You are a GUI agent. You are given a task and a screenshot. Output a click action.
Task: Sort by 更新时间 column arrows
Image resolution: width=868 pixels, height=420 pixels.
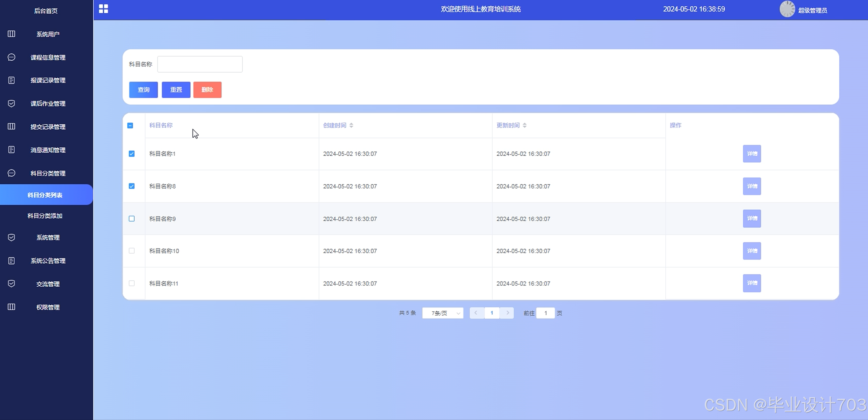pos(525,125)
